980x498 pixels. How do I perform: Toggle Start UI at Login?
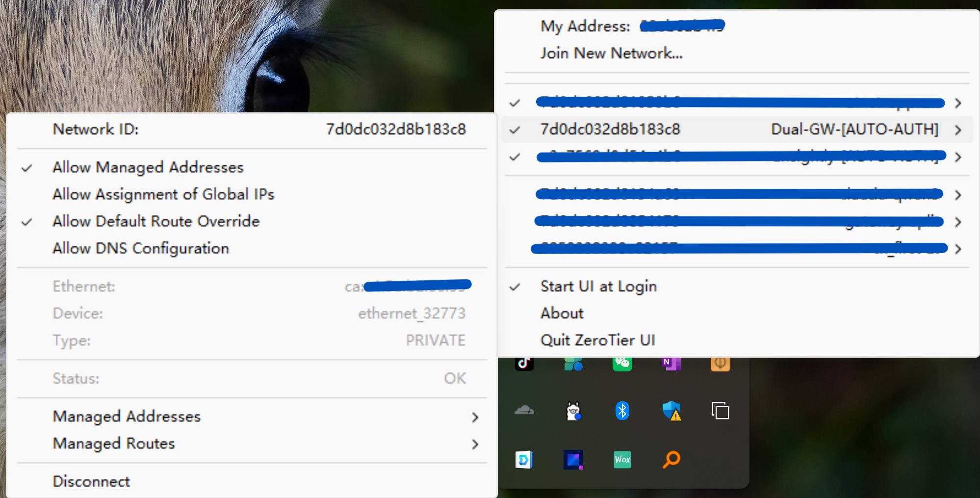[x=598, y=286]
